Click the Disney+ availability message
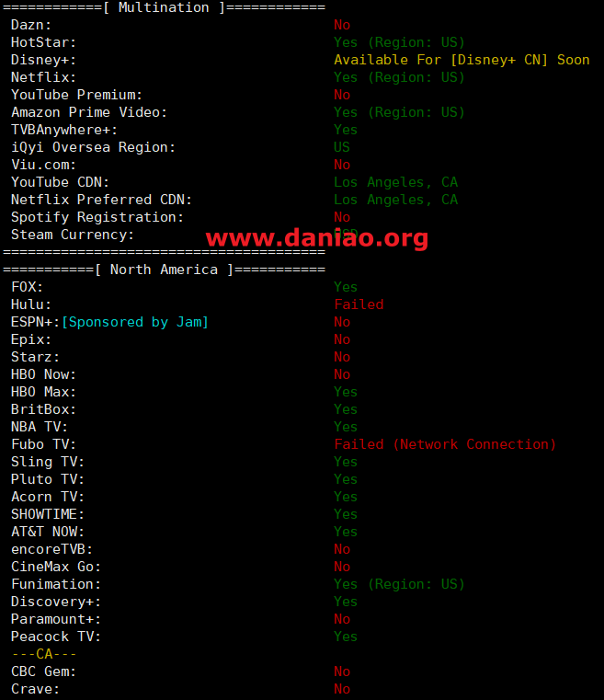The image size is (604, 700). click(462, 60)
